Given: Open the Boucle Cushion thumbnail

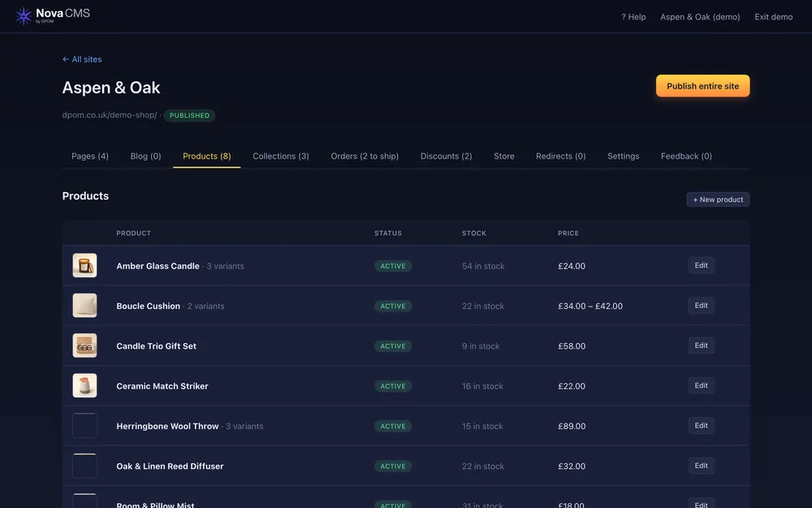Looking at the screenshot, I should coord(85,306).
